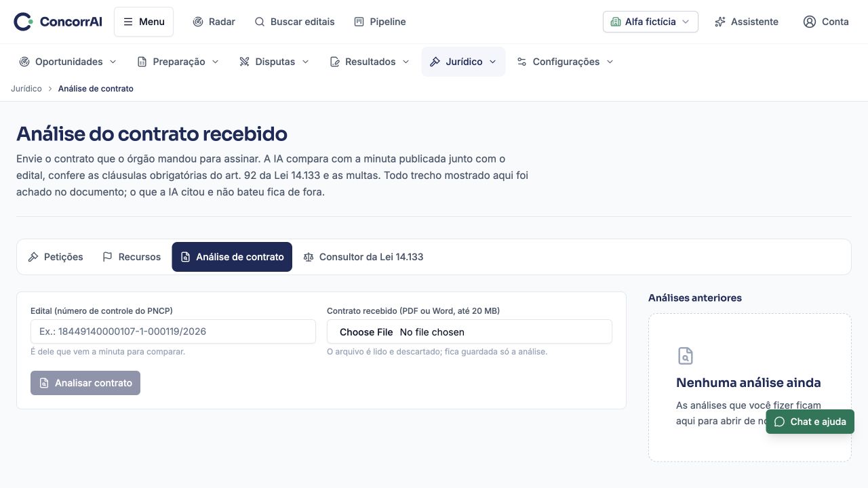Switch to the Petições tab
This screenshot has width=868, height=488.
(56, 257)
